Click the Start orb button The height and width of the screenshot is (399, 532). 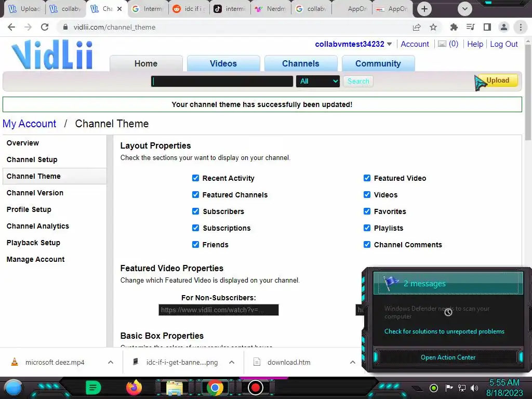pos(13,388)
